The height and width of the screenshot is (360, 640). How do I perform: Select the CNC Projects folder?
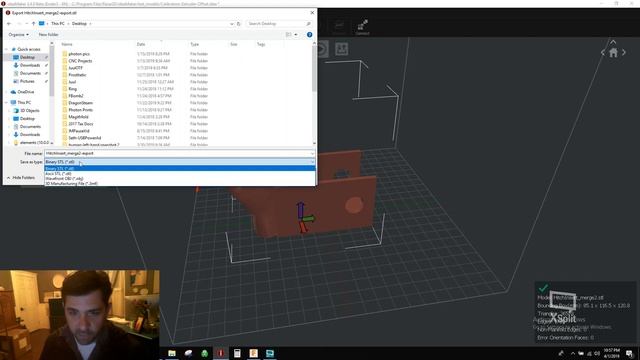(80, 61)
